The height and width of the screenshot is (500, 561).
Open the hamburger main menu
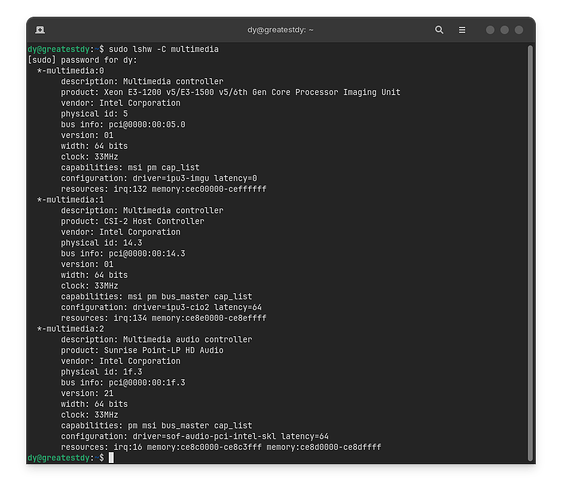(462, 30)
